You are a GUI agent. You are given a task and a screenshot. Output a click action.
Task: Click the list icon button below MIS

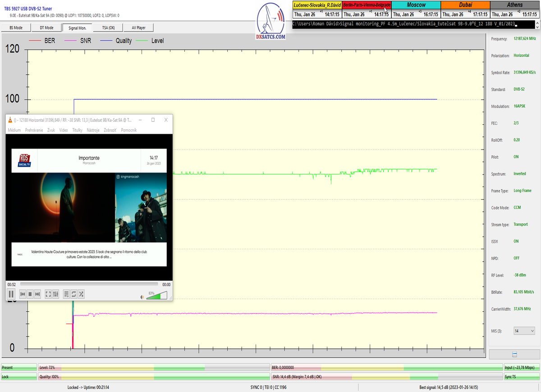pos(514,355)
